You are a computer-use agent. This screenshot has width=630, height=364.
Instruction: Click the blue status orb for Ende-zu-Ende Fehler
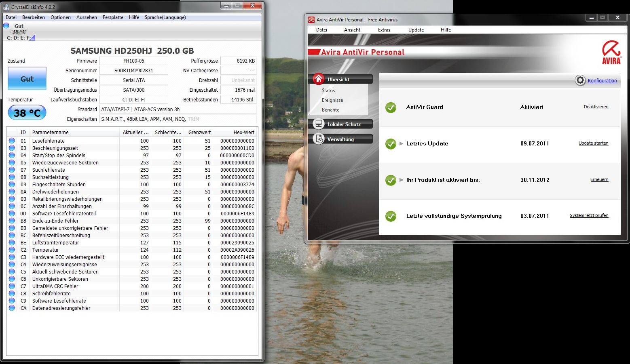(12, 221)
